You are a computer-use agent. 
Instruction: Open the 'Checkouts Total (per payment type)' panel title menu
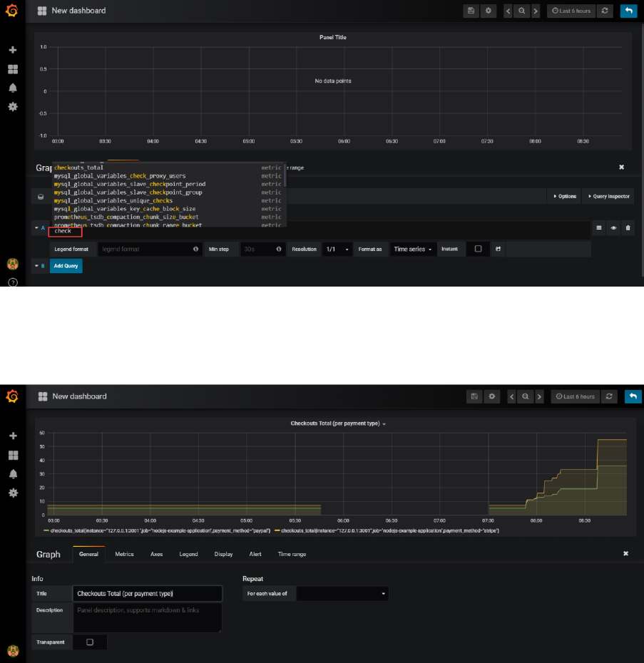(x=337, y=423)
